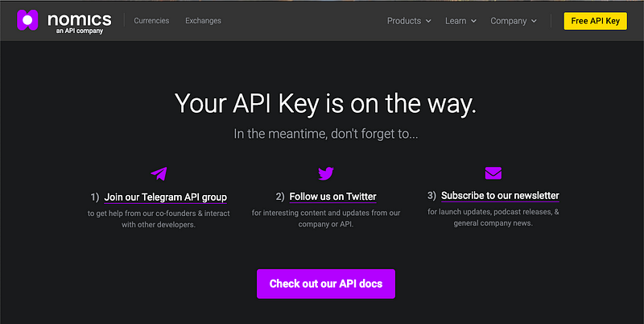Screen dimensions: 644x324
Task: Open Follow us on Twitter link
Action: tap(332, 197)
